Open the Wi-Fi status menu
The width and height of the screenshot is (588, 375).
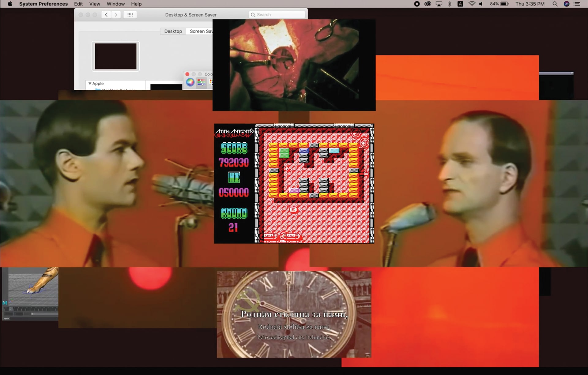point(472,4)
